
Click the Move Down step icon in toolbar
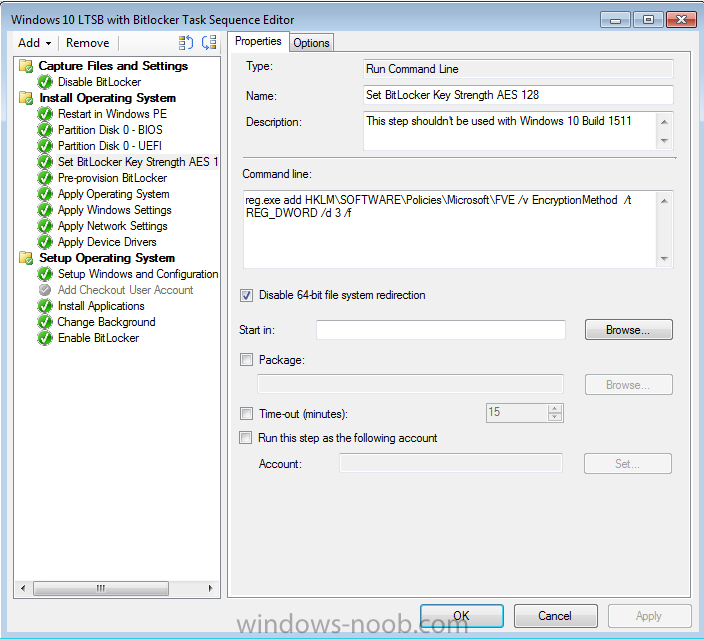[x=209, y=43]
